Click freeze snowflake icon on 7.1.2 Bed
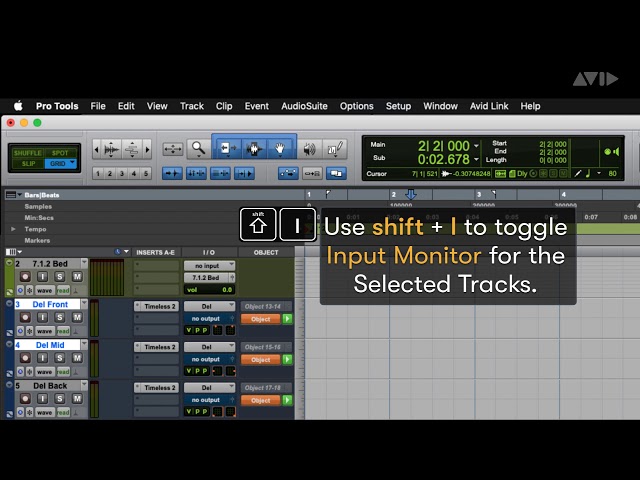This screenshot has height=480, width=640. pos(29,291)
